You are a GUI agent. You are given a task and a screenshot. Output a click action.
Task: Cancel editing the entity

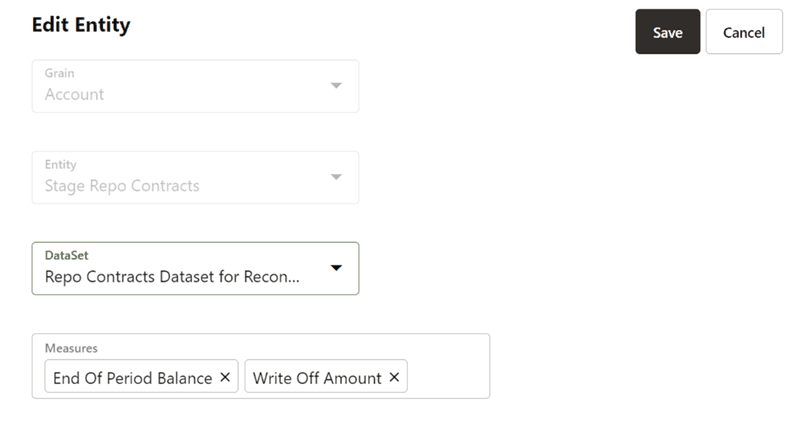(x=743, y=32)
